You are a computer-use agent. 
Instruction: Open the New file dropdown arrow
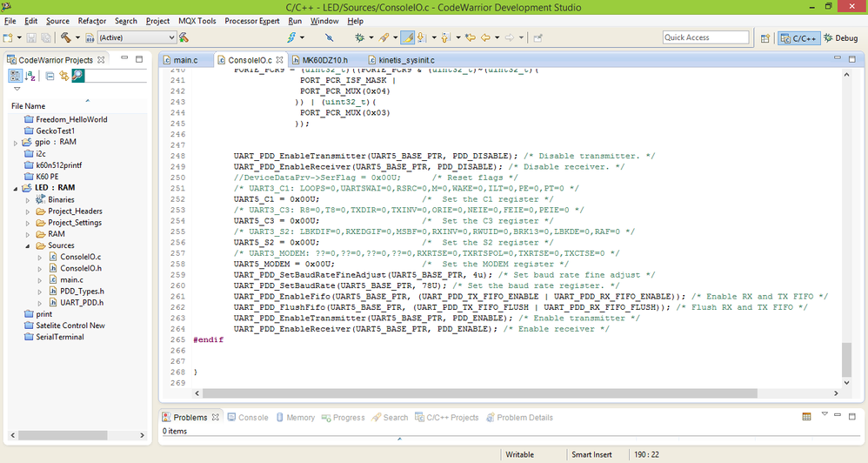pos(19,37)
